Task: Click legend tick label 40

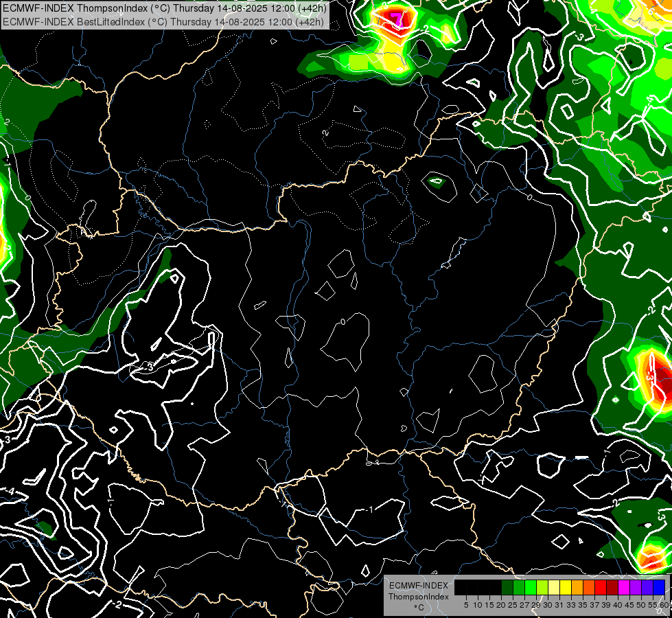Action: 618,605
